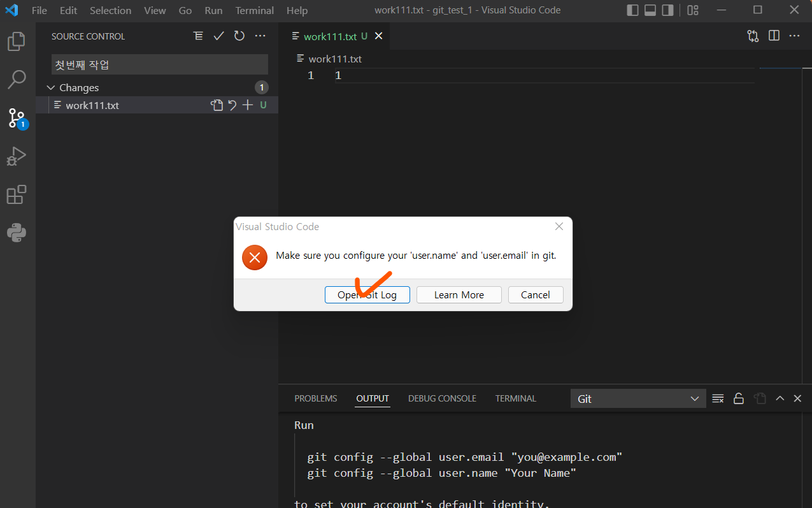Open file icon for work111.txt change
This screenshot has width=812, height=508.
click(217, 105)
